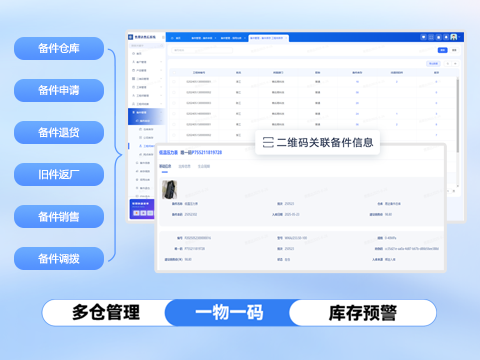Switch to the third tab in the detail panel
The image size is (480, 360).
[204, 166]
